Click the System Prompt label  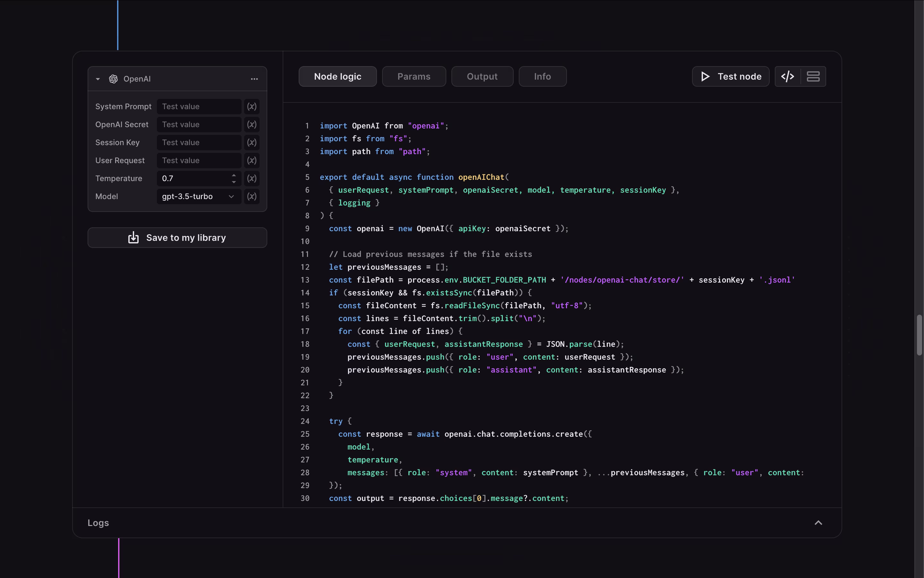tap(123, 107)
